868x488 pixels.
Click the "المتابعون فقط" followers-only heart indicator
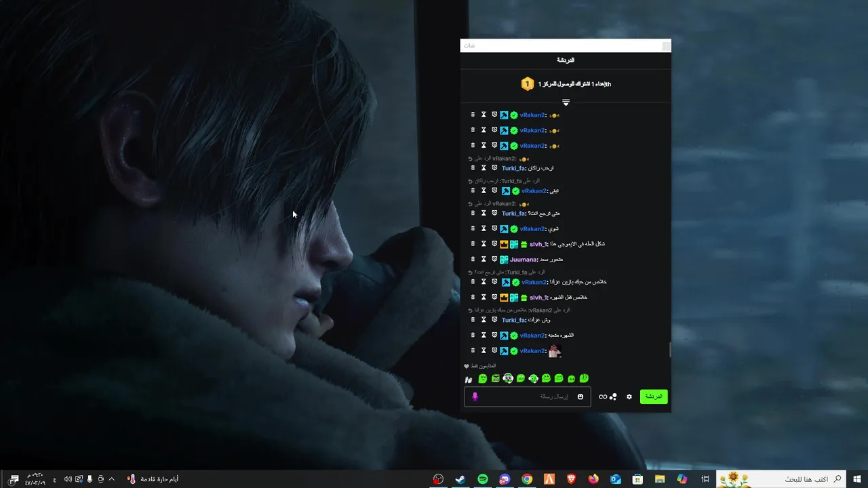[x=479, y=366]
